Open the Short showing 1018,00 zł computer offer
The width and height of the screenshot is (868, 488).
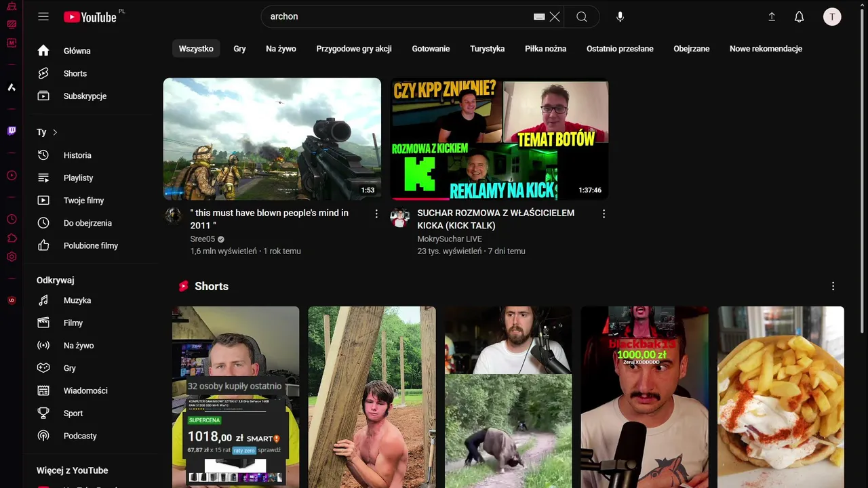[x=235, y=397]
